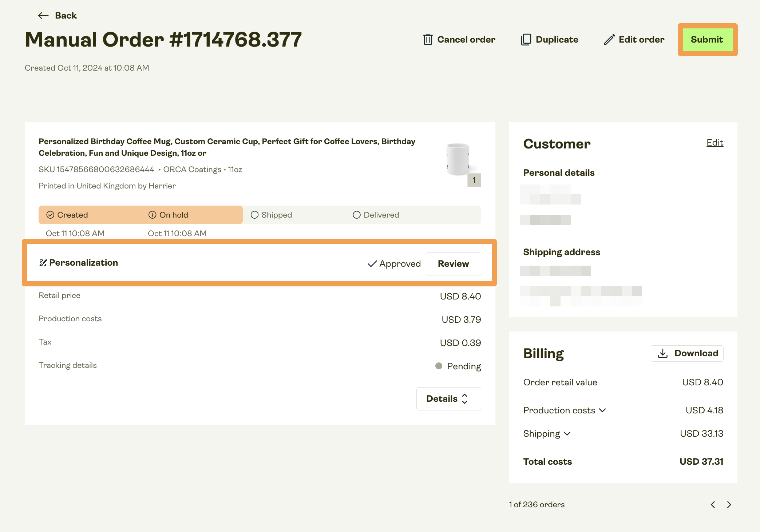Click the Created status checkmark toggle
The height and width of the screenshot is (532, 760).
point(51,215)
